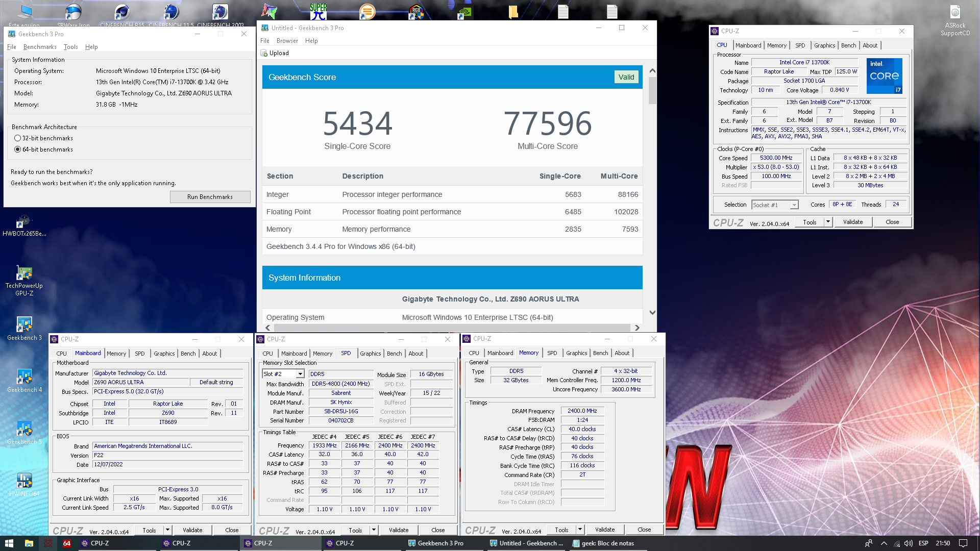Click the Intel Core i7 logo in CPU-Z
The image size is (980, 551).
click(x=884, y=76)
